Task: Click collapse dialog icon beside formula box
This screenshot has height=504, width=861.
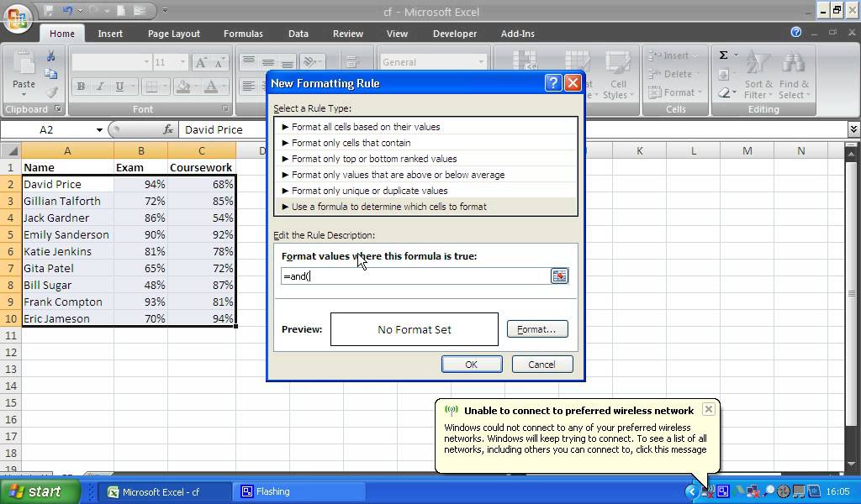Action: tap(559, 276)
